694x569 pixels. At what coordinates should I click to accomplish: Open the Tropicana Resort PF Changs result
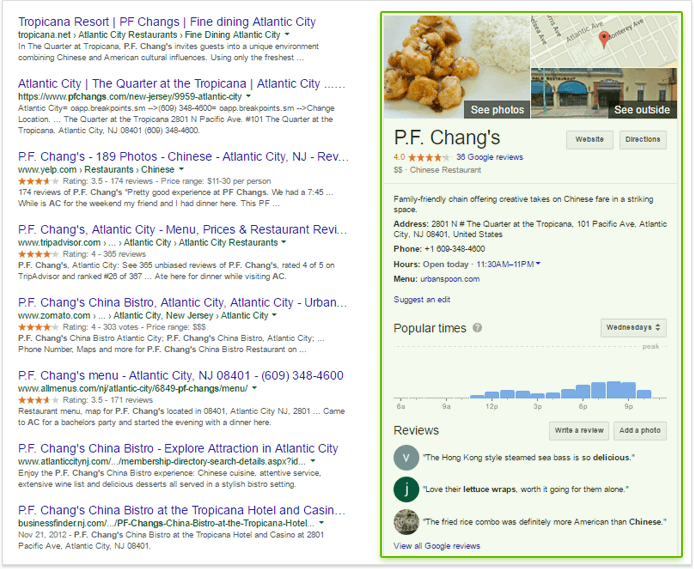click(x=167, y=22)
